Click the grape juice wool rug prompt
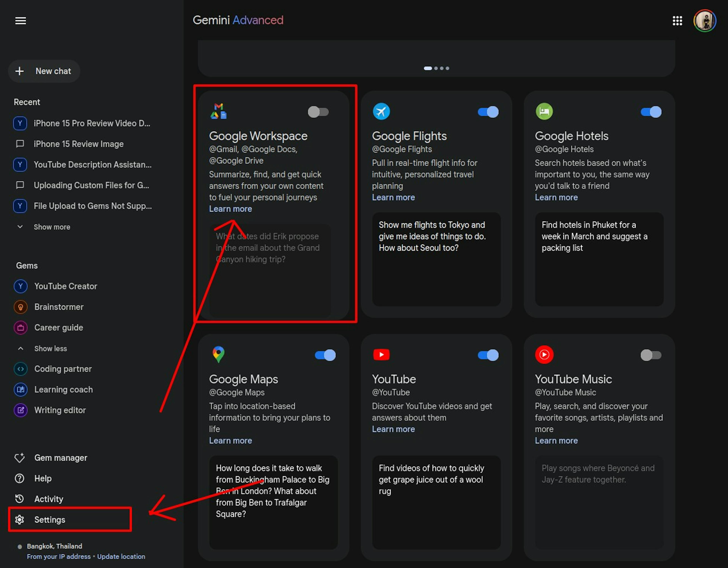The image size is (728, 568). click(436, 502)
